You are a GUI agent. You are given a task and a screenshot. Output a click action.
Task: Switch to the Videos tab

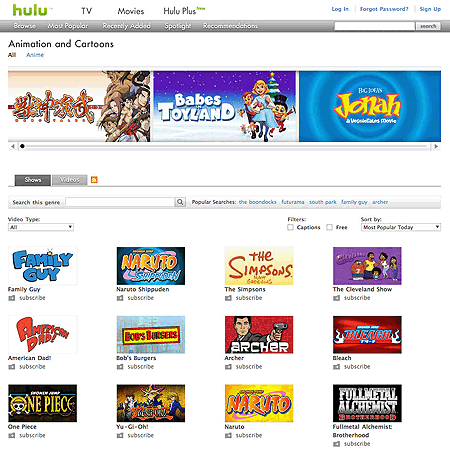coord(70,180)
